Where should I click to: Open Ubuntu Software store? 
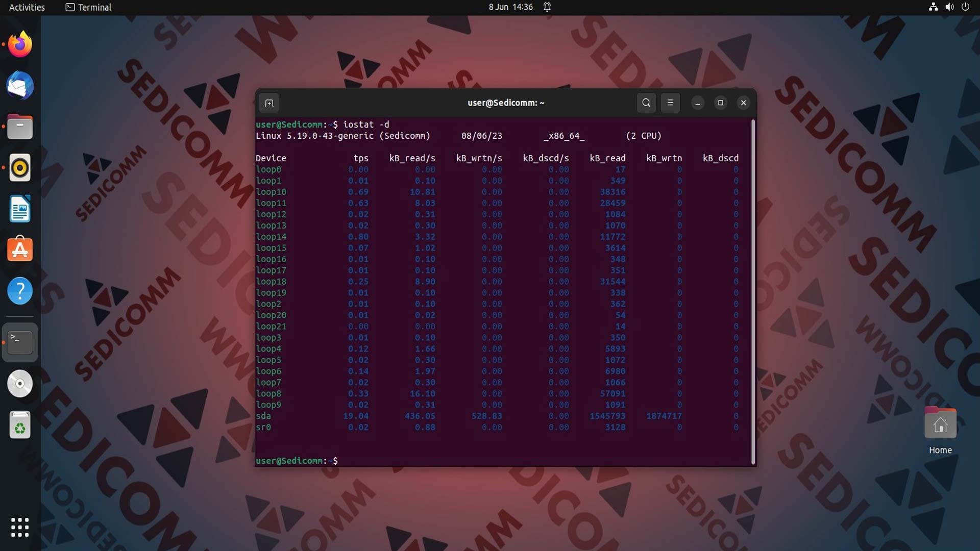(x=20, y=250)
